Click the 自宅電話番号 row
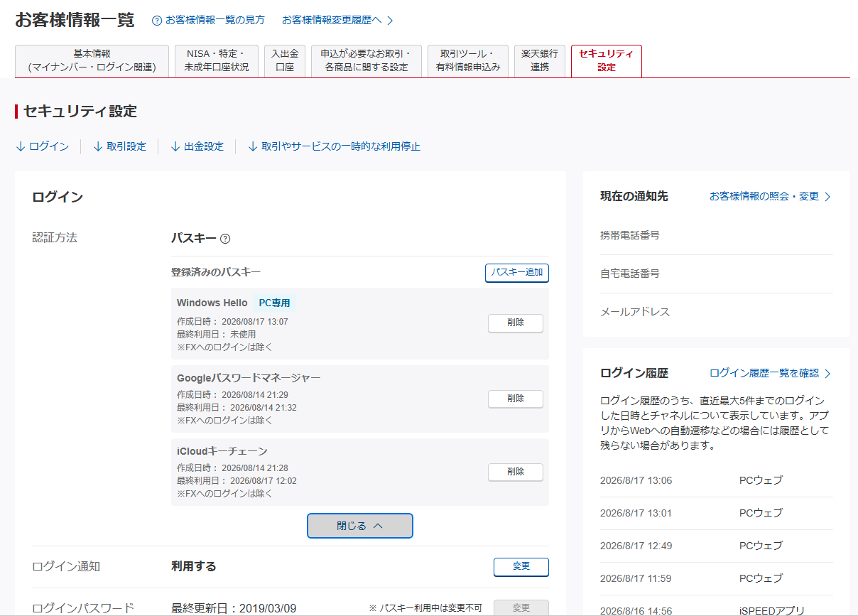858x616 pixels. click(717, 274)
